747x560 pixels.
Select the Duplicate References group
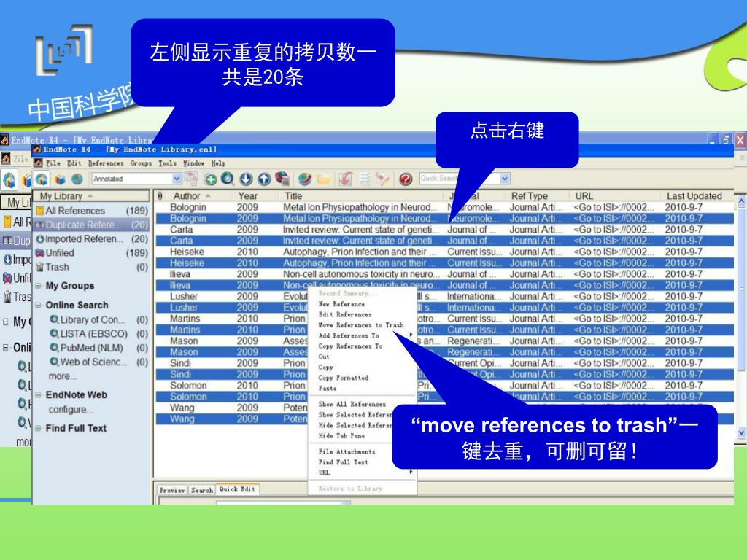(92, 225)
